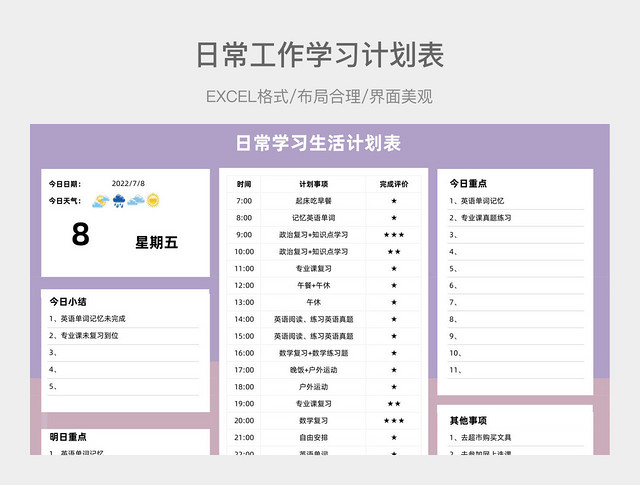The image size is (640, 485).
Task: Click the 自由安排 plan cell
Action: [x=313, y=437]
